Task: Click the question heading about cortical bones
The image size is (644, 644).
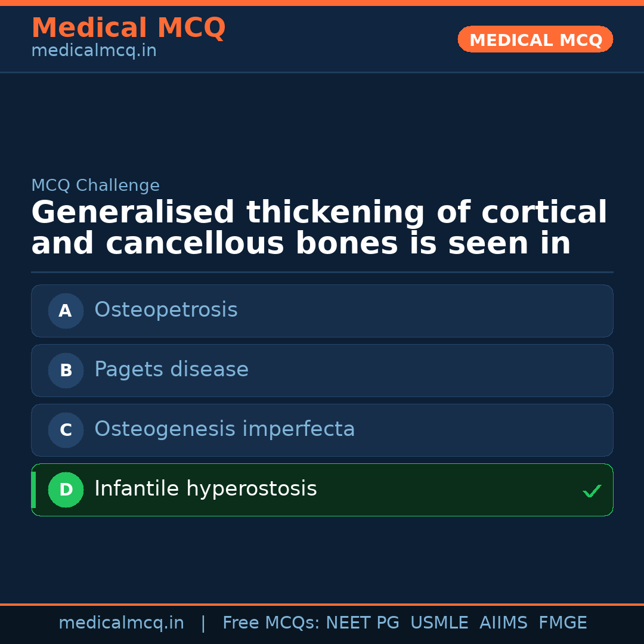Action: 319,228
